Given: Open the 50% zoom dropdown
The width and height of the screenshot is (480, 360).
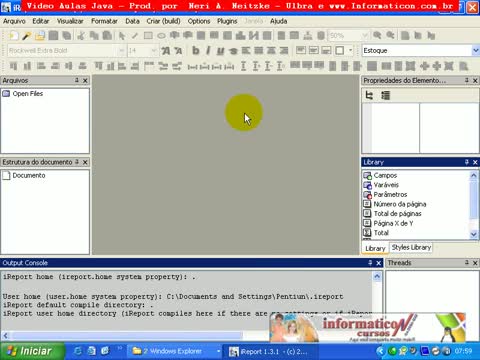Looking at the screenshot, I should 365,35.
